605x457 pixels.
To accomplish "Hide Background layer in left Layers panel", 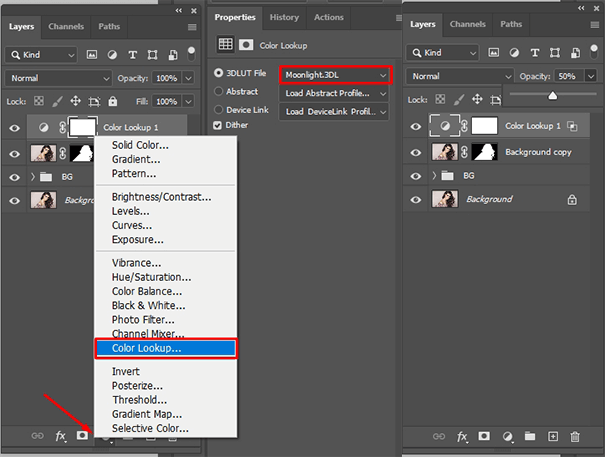I will pyautogui.click(x=15, y=201).
